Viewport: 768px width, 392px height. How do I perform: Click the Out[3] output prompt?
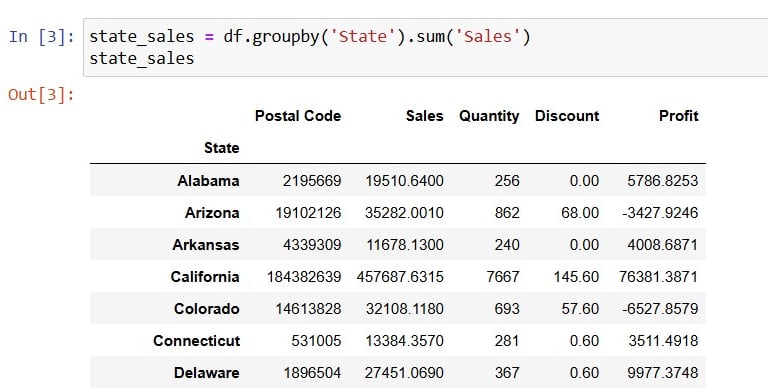pos(42,95)
